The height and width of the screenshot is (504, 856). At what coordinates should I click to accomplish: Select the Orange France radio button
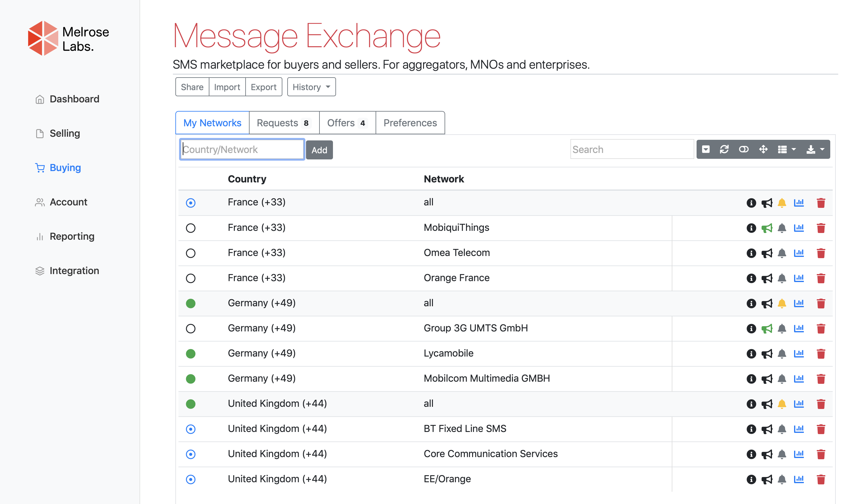coord(191,278)
